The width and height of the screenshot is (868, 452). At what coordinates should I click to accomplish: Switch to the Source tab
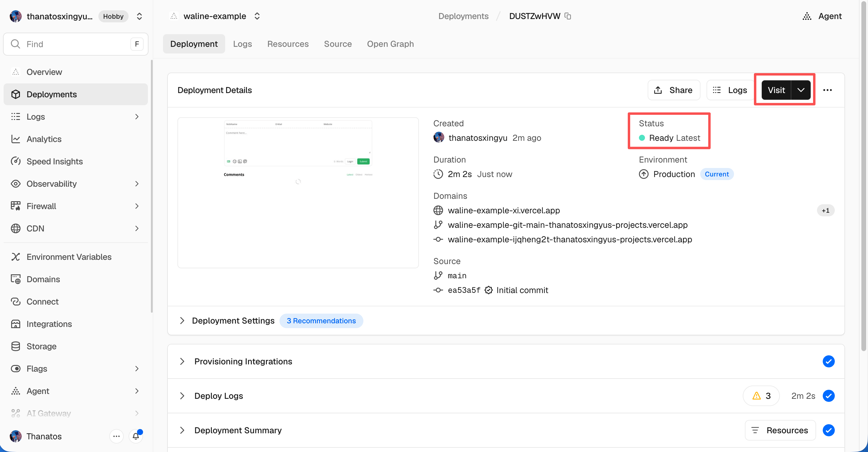[338, 44]
